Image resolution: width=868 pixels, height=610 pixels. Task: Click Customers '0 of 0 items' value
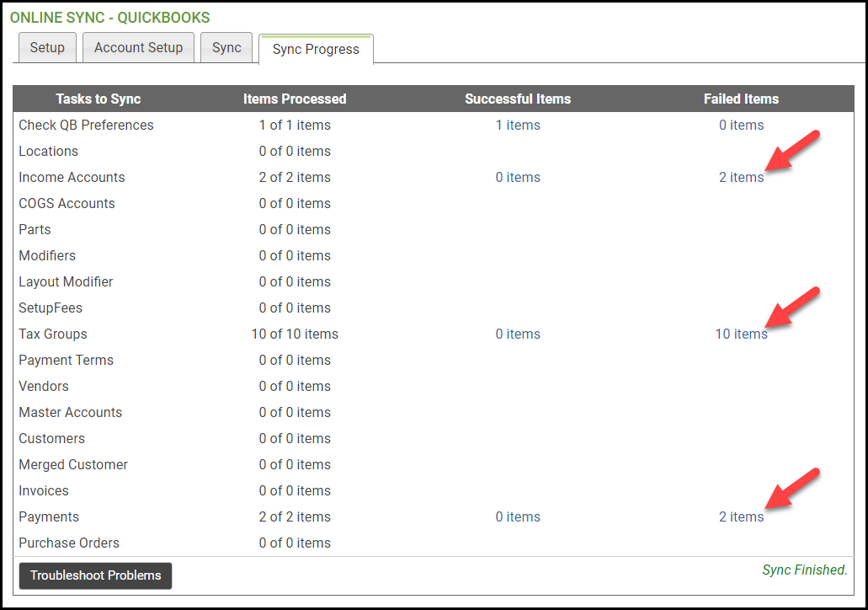coord(295,438)
